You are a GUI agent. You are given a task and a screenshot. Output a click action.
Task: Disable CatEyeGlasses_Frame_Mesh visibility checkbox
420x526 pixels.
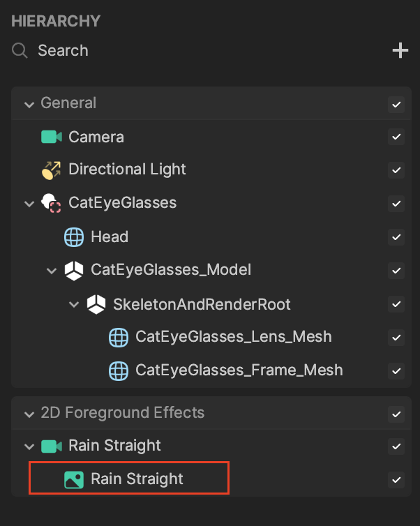pyautogui.click(x=396, y=371)
